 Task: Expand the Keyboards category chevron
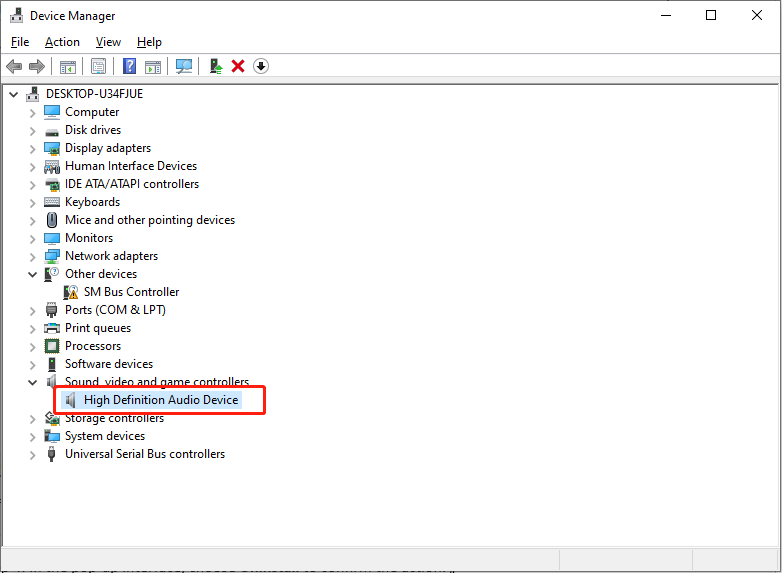[32, 203]
